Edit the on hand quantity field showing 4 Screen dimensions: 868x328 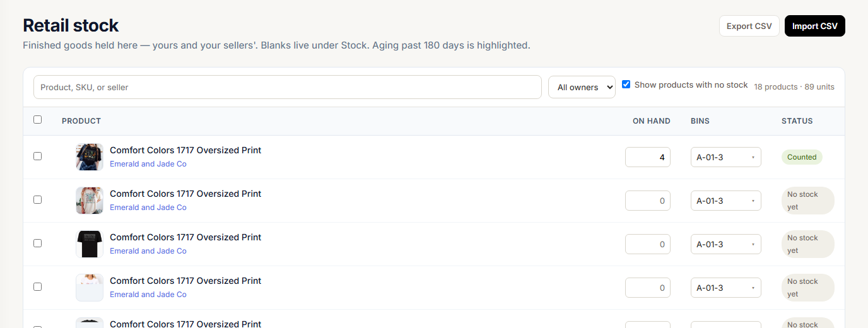pos(648,157)
